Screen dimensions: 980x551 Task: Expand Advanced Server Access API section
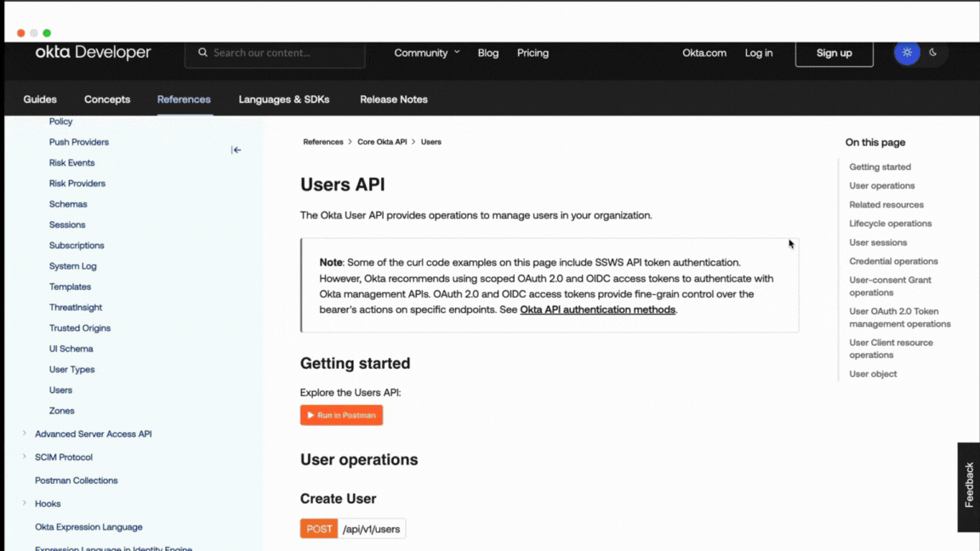click(x=25, y=434)
